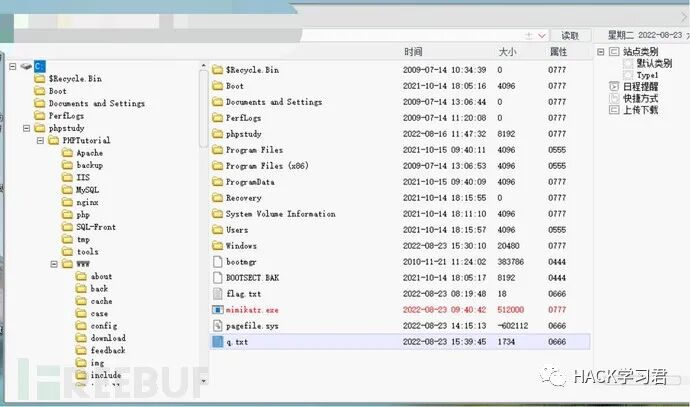Select backup folder in tree
Screen dimensions: 690x407
point(89,165)
